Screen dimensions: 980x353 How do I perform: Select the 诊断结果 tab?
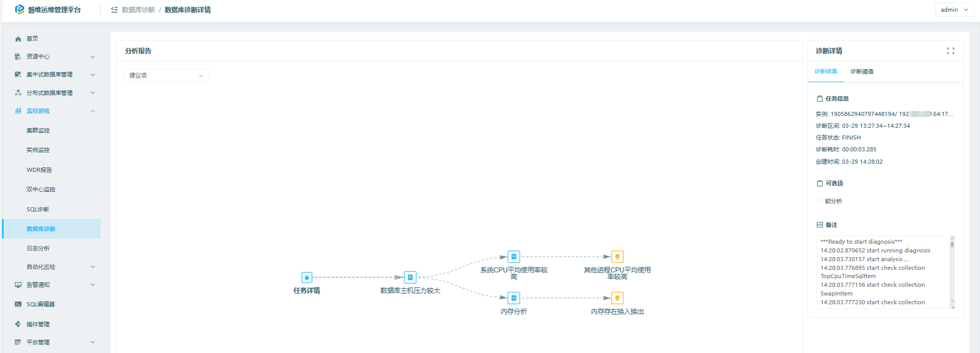(826, 71)
